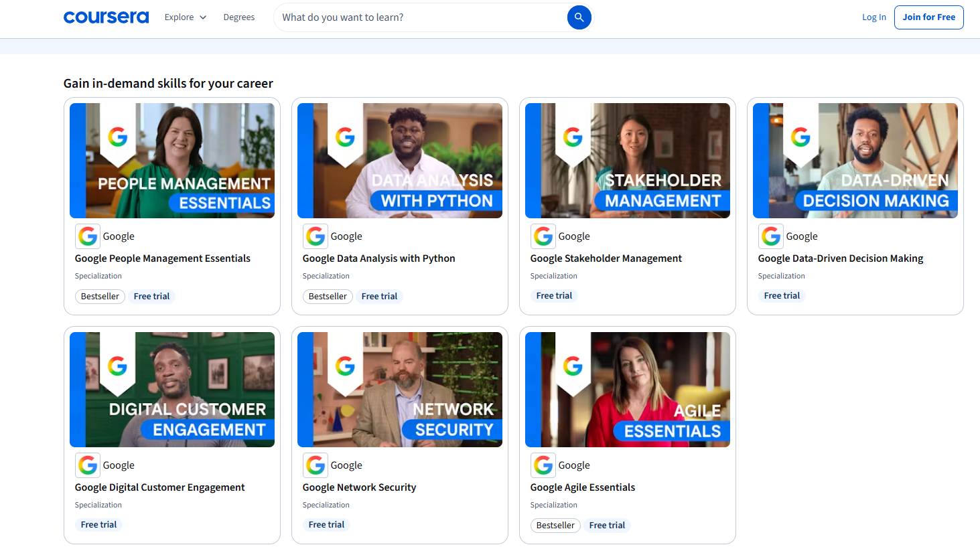Click Free trial tag on Stakeholder Management card
The width and height of the screenshot is (980, 549).
coord(554,296)
